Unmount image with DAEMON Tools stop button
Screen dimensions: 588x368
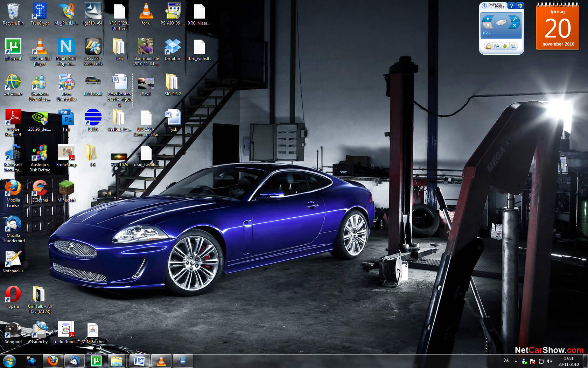click(x=488, y=25)
